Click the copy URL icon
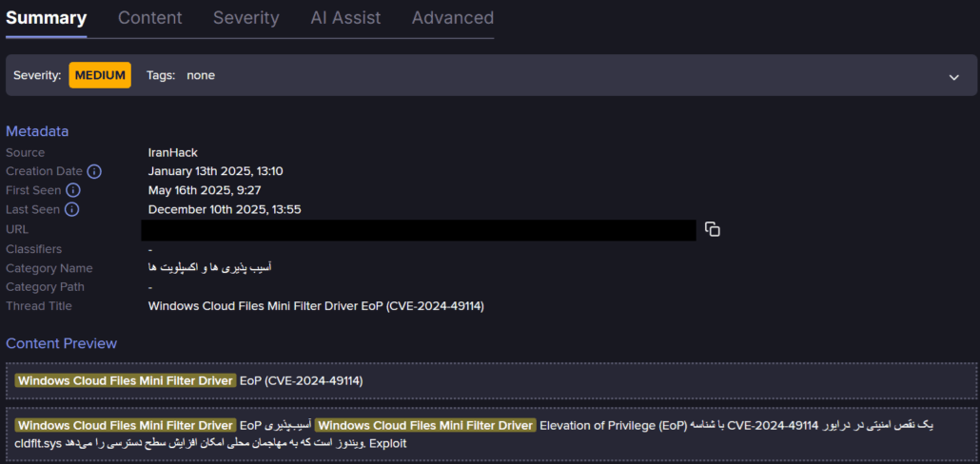 pyautogui.click(x=712, y=229)
